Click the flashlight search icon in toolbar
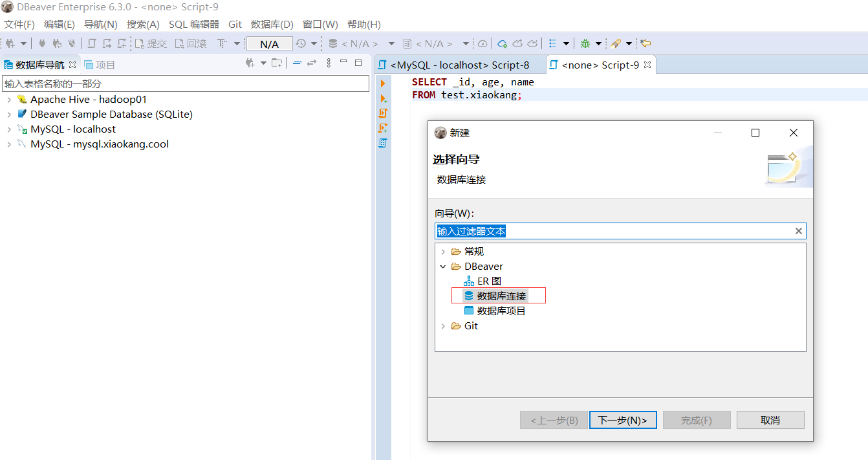868x460 pixels. coord(616,43)
